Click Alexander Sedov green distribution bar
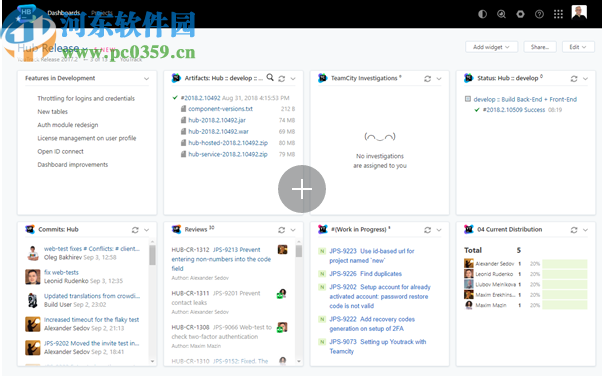610x376 pixels. [x=564, y=264]
